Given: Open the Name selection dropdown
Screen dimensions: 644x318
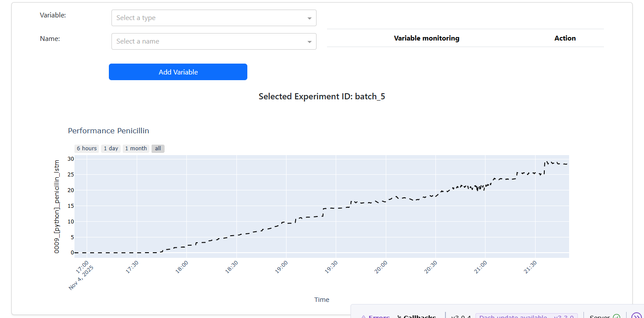Looking at the screenshot, I should [x=209, y=41].
